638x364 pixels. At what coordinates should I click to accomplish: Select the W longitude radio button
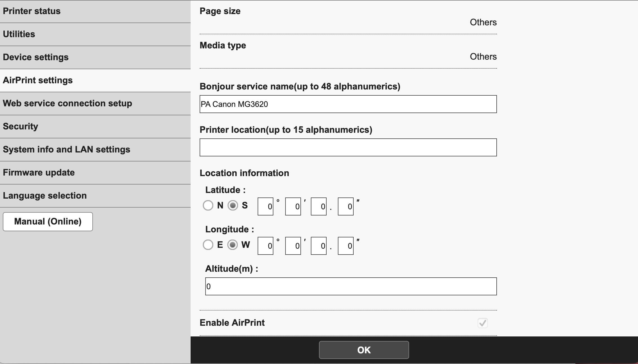pos(233,245)
